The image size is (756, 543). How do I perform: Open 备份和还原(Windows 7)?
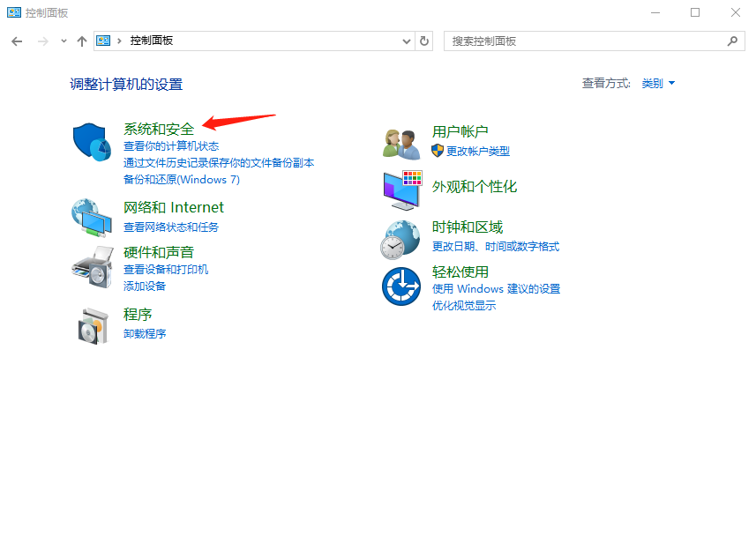[x=180, y=179]
